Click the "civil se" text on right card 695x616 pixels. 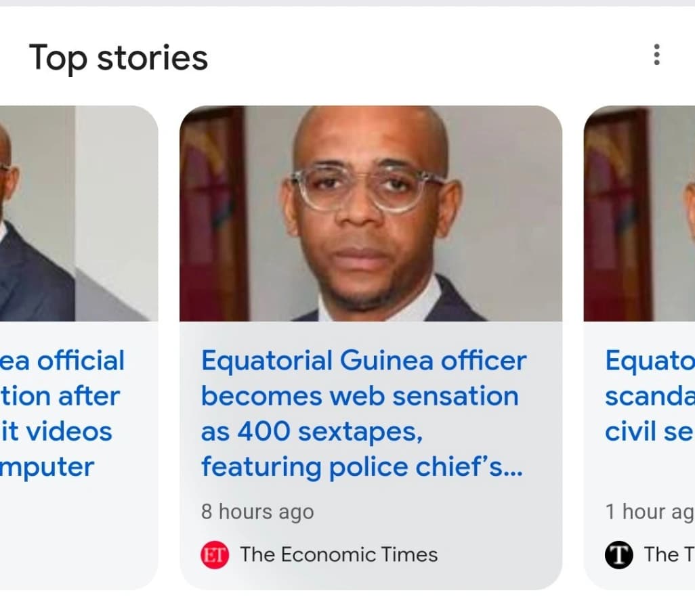pos(649,431)
